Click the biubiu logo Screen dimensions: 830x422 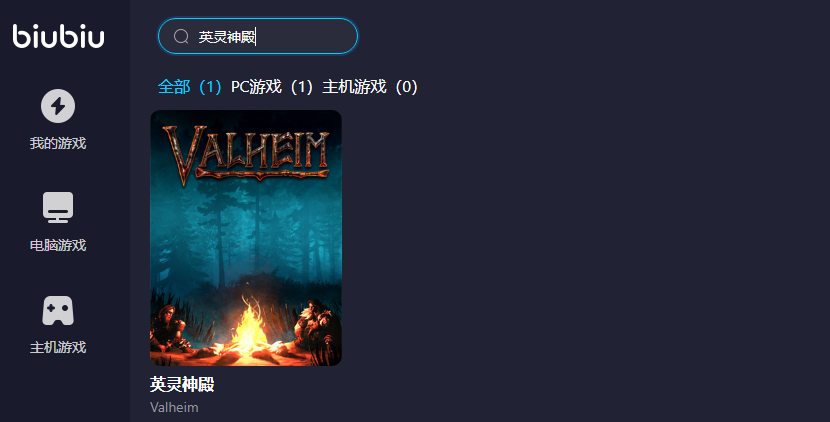point(58,36)
